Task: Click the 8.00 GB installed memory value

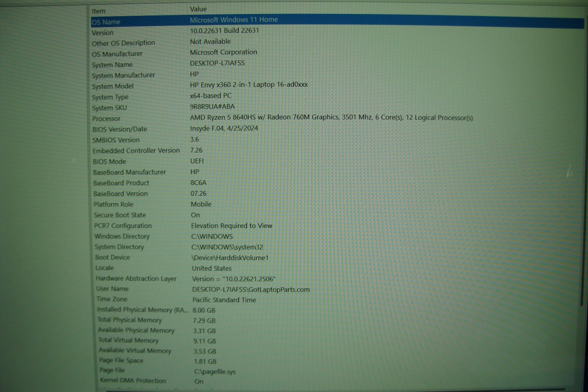Action: [204, 310]
